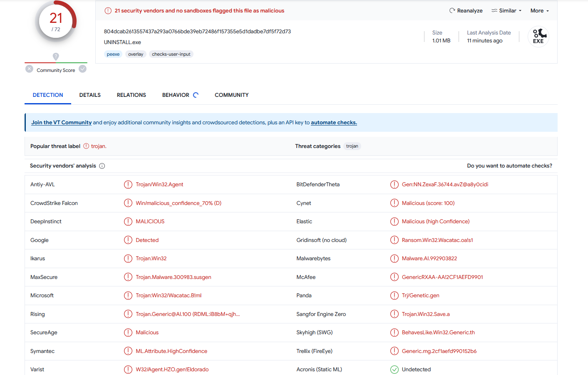Viewport: 588px width, 375px height.
Task: Click the Google detection alert icon
Action: pos(128,240)
